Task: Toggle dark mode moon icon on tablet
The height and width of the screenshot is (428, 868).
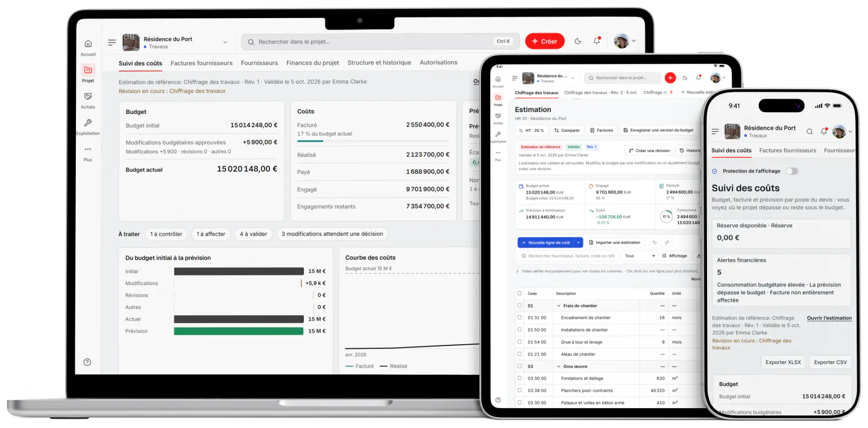Action: pos(685,78)
